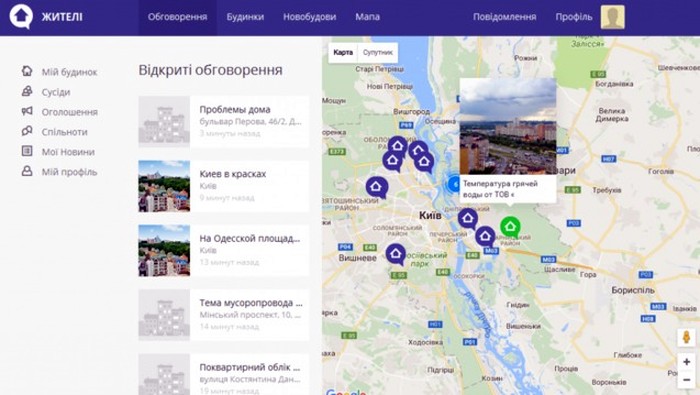The image size is (700, 395).
Task: Go to Мій профіль sidebar link
Action: (x=69, y=172)
